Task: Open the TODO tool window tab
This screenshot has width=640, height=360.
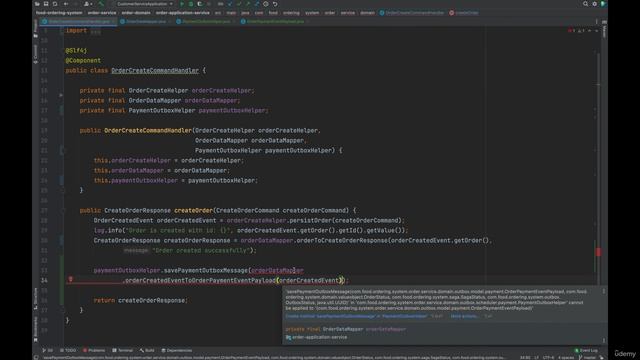Action: point(68,350)
